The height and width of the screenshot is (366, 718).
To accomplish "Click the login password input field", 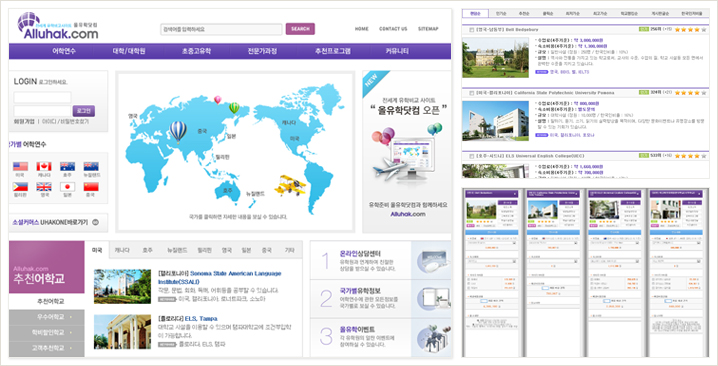I will click(42, 111).
